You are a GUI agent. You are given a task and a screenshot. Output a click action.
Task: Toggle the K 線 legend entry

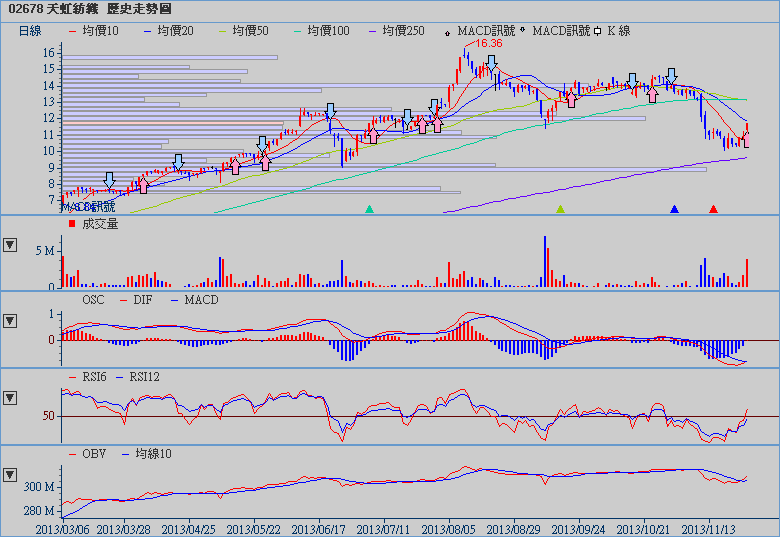coord(612,31)
